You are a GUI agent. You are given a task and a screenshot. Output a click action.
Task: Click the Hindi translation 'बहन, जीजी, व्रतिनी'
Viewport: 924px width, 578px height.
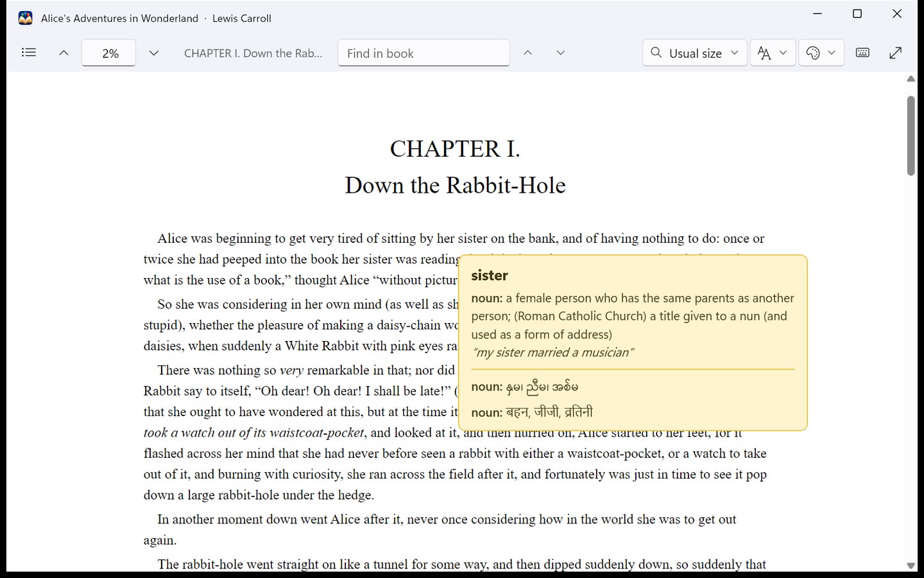coord(549,412)
